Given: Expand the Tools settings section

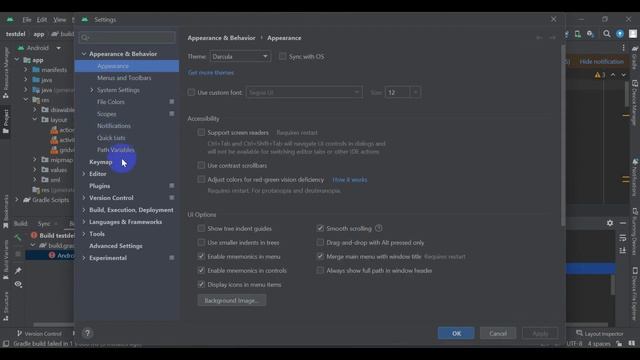Looking at the screenshot, I should pos(84,234).
